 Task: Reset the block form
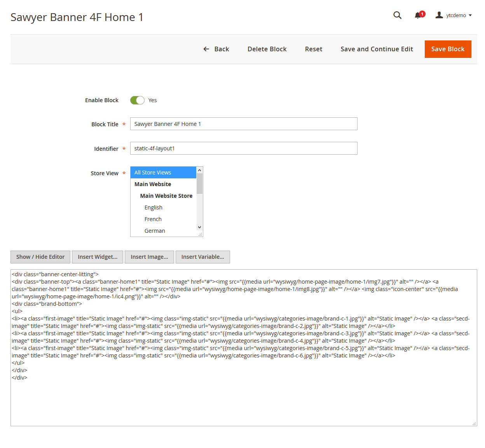pyautogui.click(x=313, y=49)
